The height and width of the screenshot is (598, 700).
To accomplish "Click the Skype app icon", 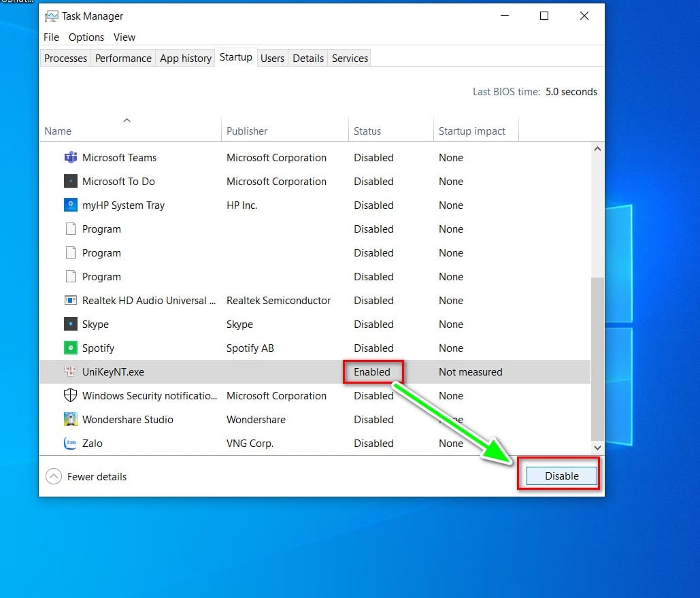I will tap(71, 325).
